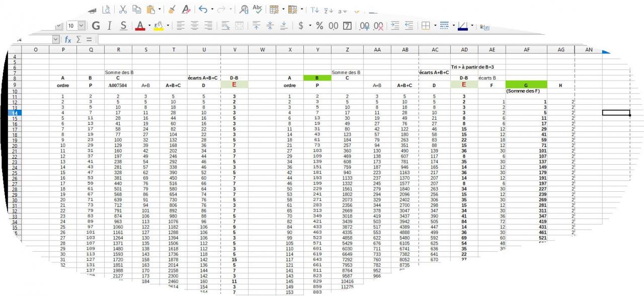The height and width of the screenshot is (296, 644).
Task: Click the Center Horizontally icon
Action: tap(195, 25)
